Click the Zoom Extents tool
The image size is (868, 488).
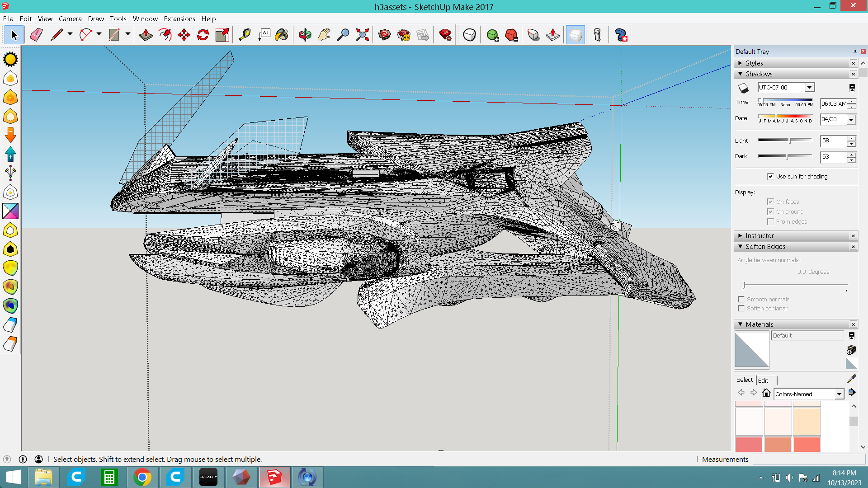pos(362,35)
